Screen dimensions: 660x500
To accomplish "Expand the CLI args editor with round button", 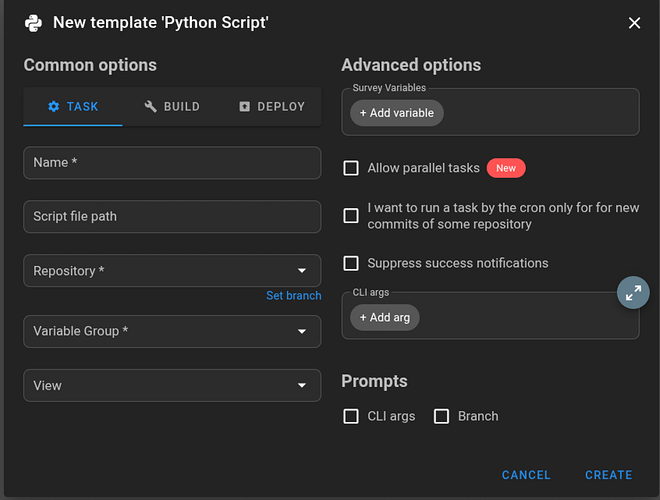I will pos(633,293).
